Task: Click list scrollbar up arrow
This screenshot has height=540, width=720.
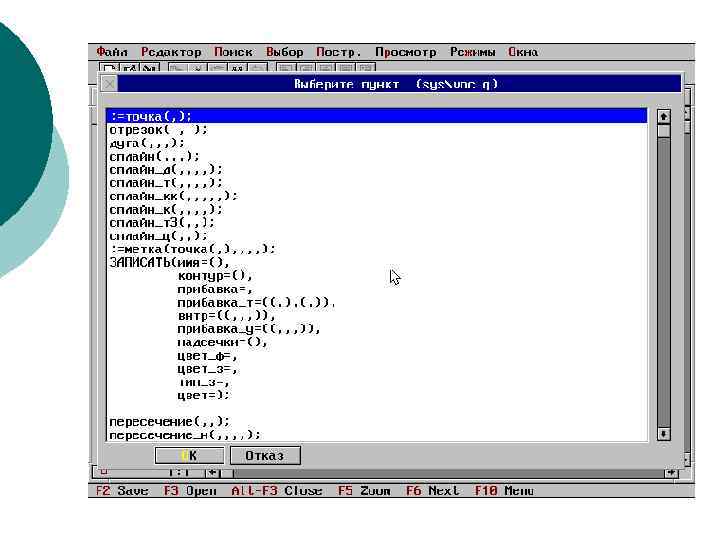Action: (663, 117)
